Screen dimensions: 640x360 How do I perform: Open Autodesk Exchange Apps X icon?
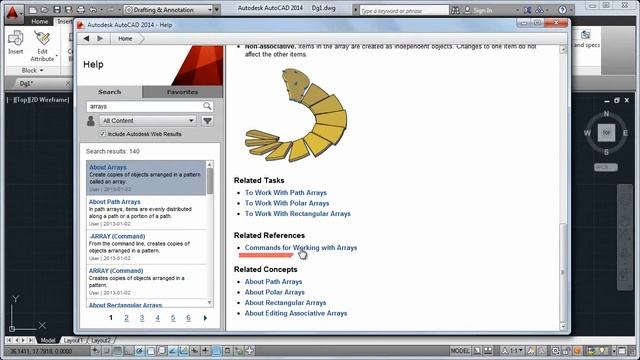[x=528, y=10]
